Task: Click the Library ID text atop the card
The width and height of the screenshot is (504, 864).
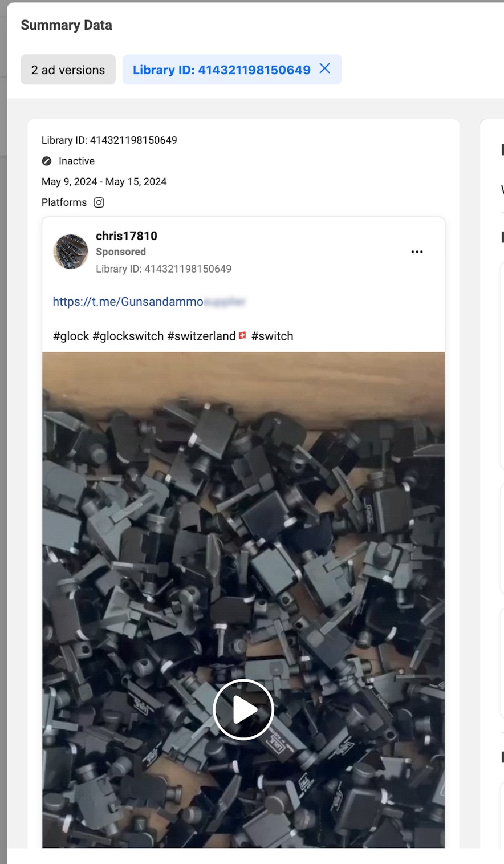Action: coord(109,140)
